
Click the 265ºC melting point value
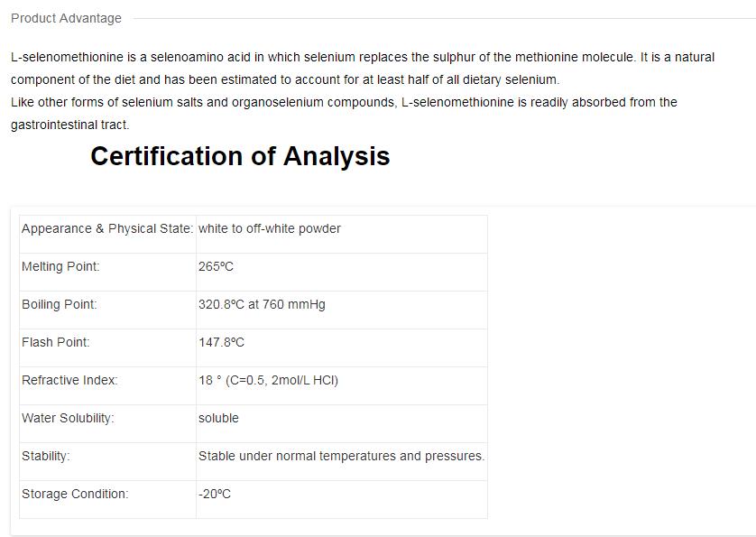216,266
